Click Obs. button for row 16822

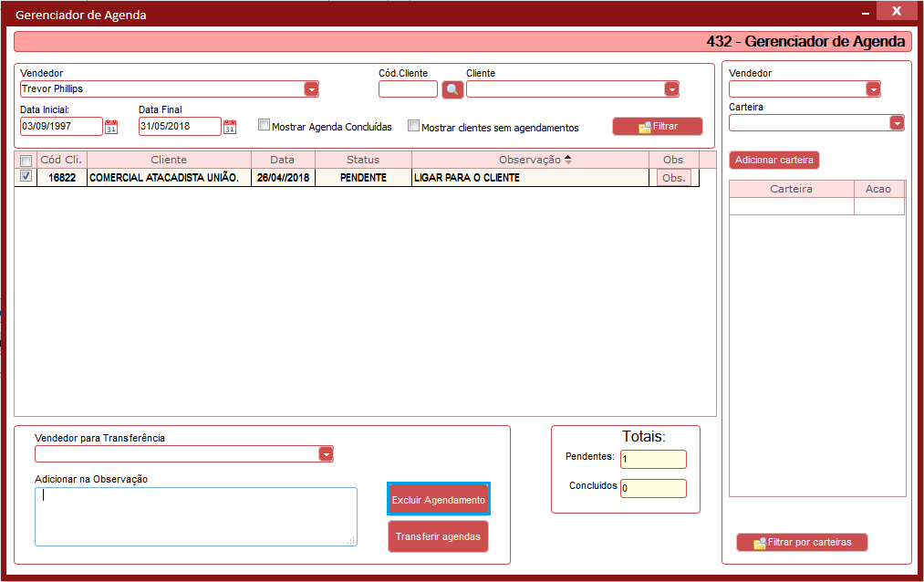674,178
